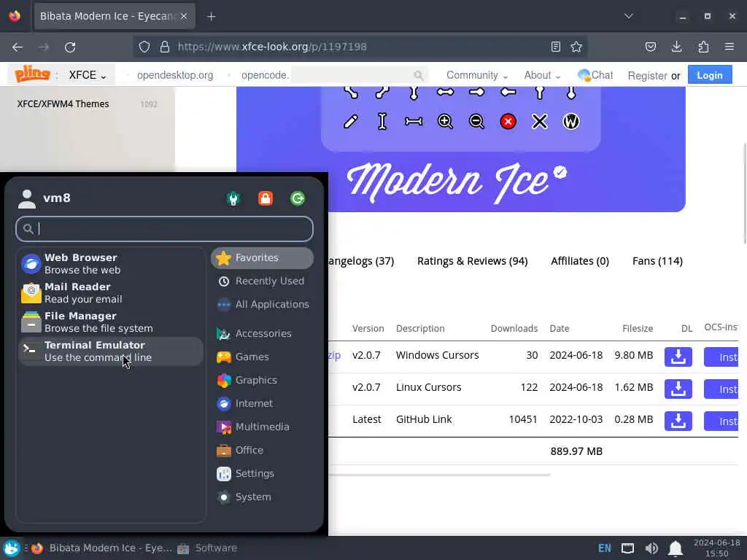Click Install for Linux Cursors row
This screenshot has height=560, width=747.
click(721, 389)
